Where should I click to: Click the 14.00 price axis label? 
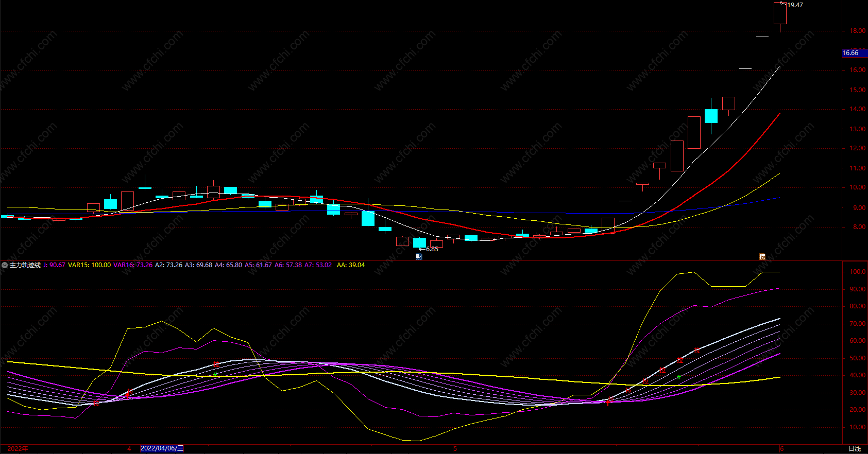pos(858,109)
